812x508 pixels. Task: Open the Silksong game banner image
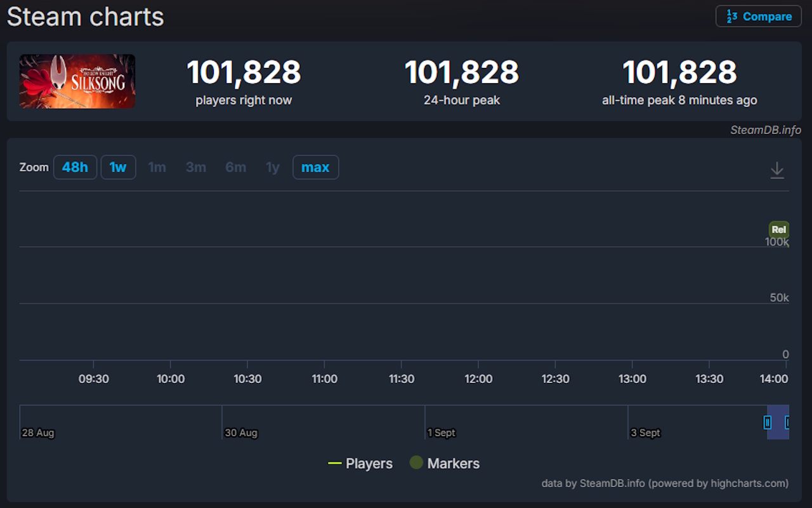[x=77, y=81]
